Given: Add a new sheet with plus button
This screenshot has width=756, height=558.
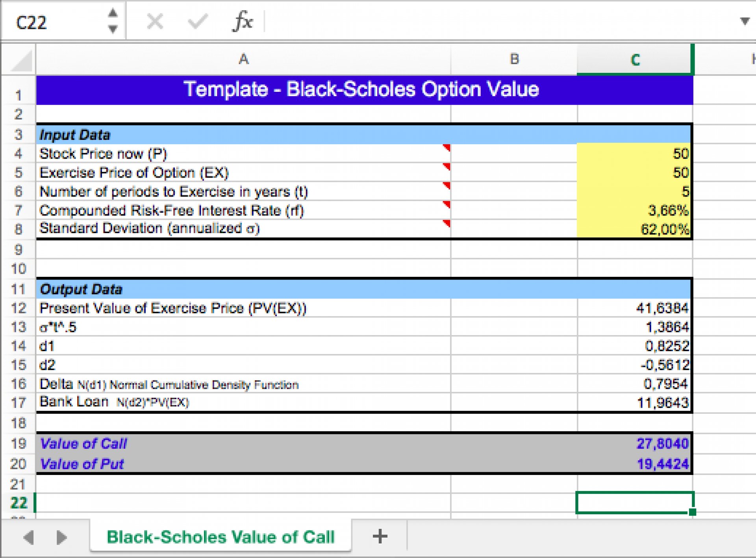Looking at the screenshot, I should click(380, 536).
